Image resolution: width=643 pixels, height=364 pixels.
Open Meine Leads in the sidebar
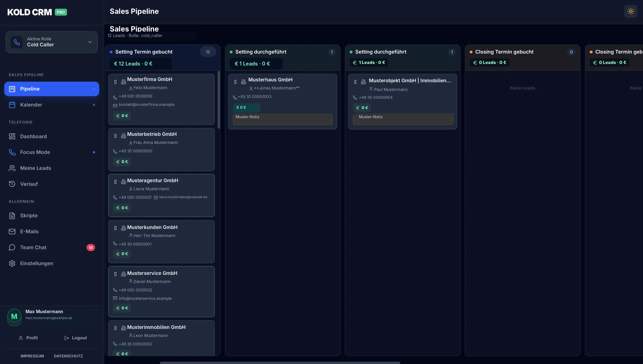[x=52, y=168]
